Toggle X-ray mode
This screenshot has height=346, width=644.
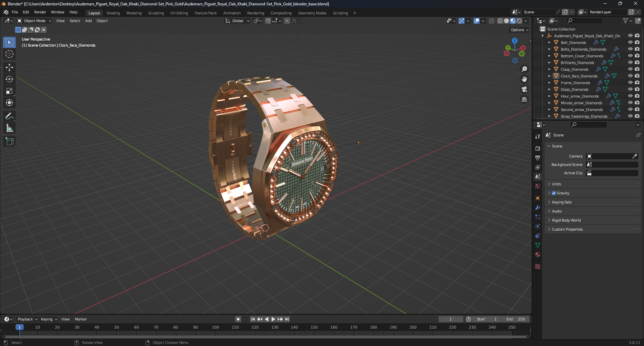coord(491,21)
